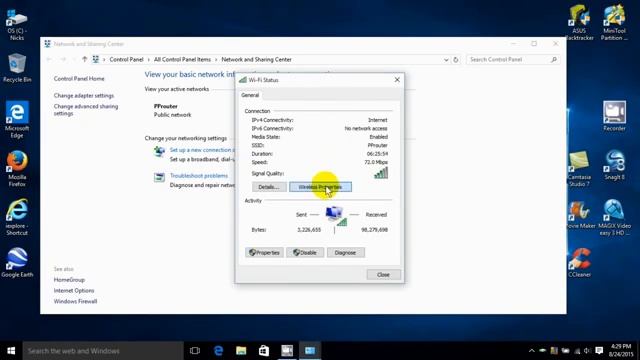
Task: Open Windows Firewall link
Action: tap(76, 301)
